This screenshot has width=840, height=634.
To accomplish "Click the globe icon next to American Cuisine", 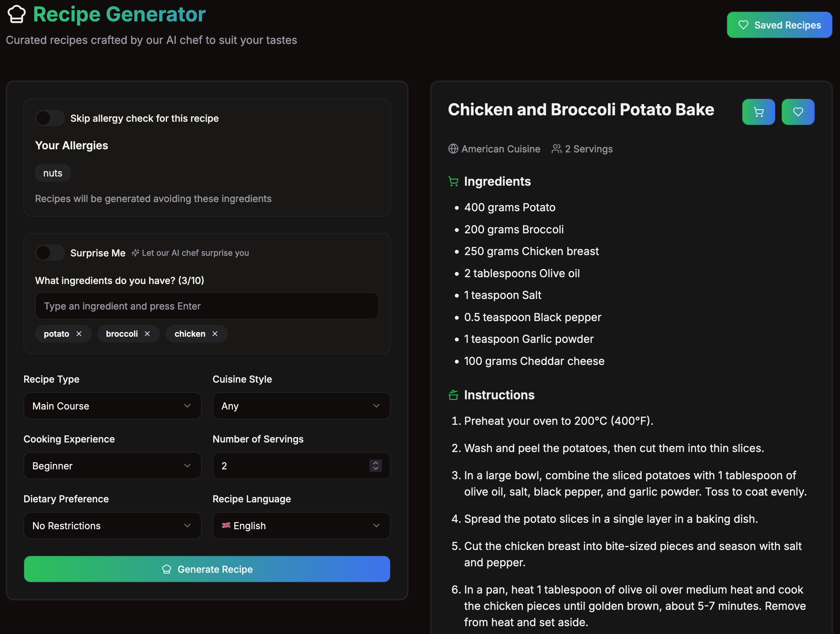I will 453,149.
